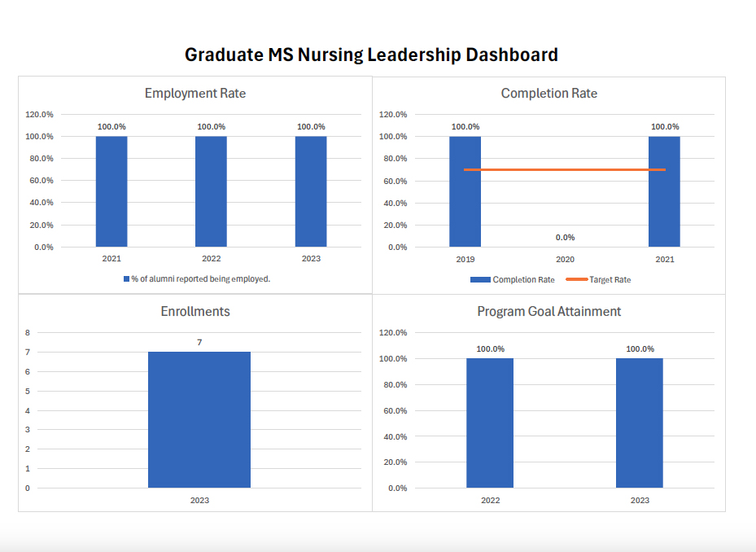Select the 2023 Enrollments bar
This screenshot has height=552, width=756.
[x=199, y=419]
